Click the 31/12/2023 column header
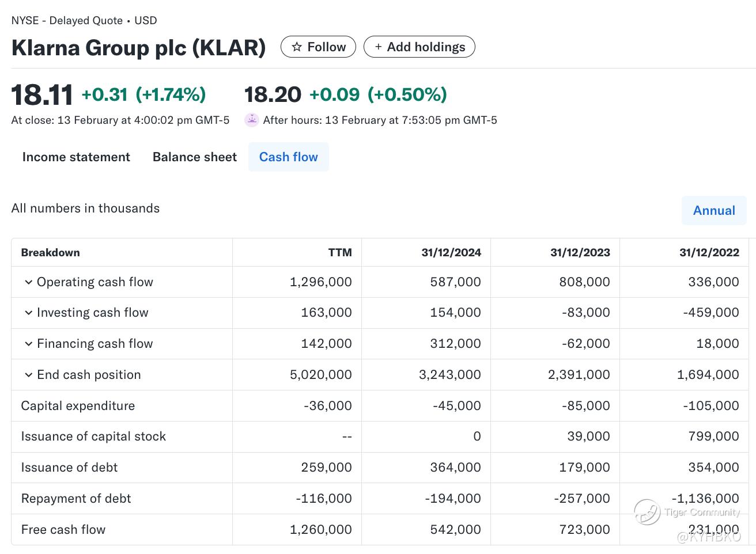 click(580, 253)
